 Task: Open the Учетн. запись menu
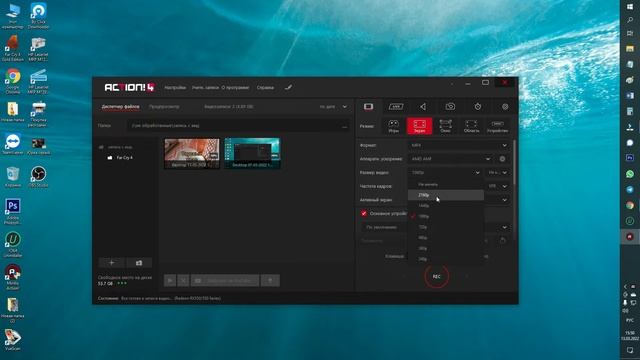205,88
